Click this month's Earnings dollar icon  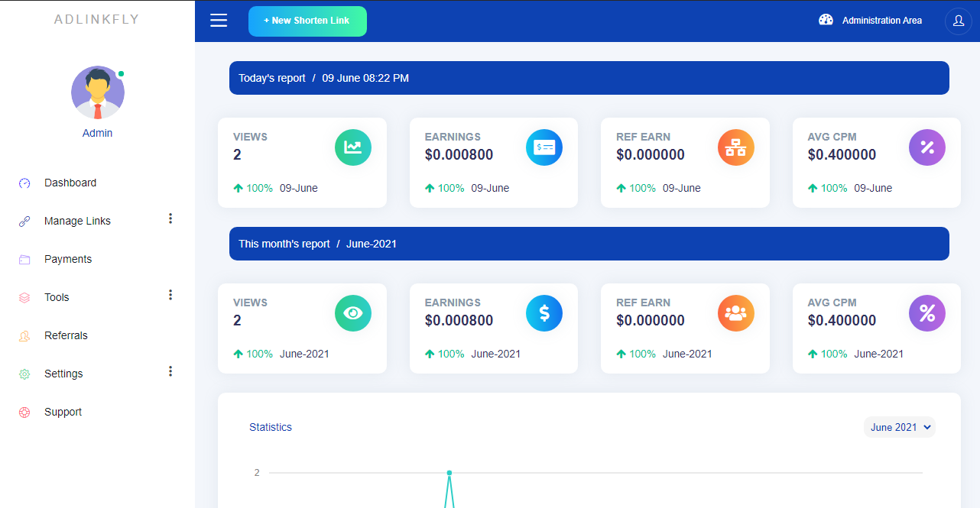point(544,313)
